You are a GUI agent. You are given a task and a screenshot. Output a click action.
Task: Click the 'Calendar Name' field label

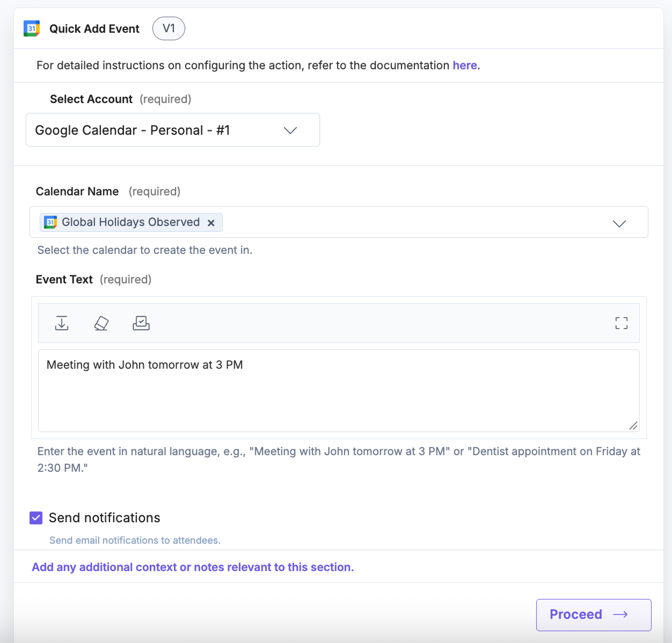point(77,191)
